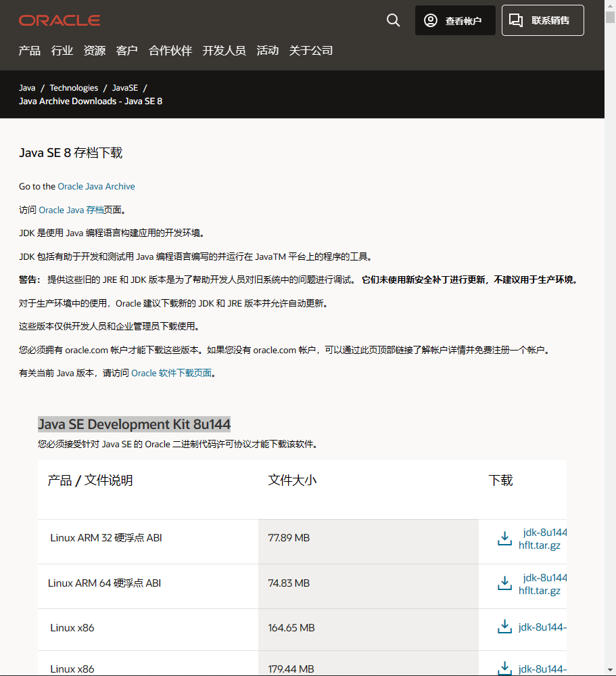The width and height of the screenshot is (616, 676).
Task: Click Java Archive Downloads - Java SE 8 breadcrumb text
Action: click(91, 102)
